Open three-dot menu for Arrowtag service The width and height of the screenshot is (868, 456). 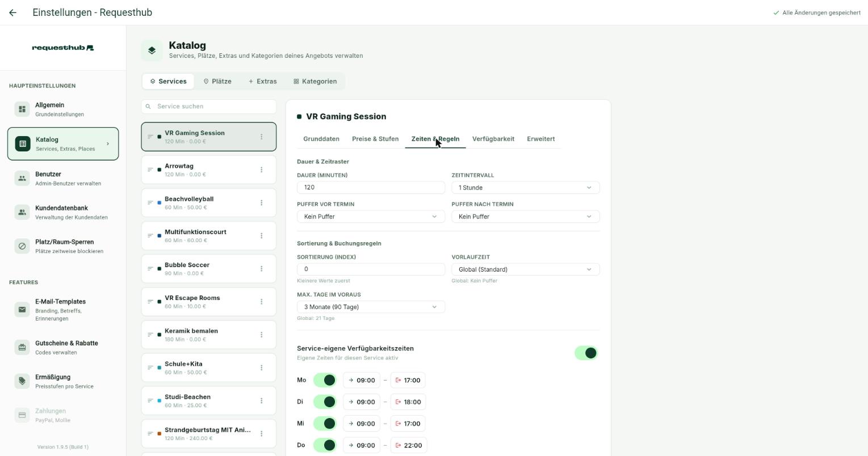(261, 170)
